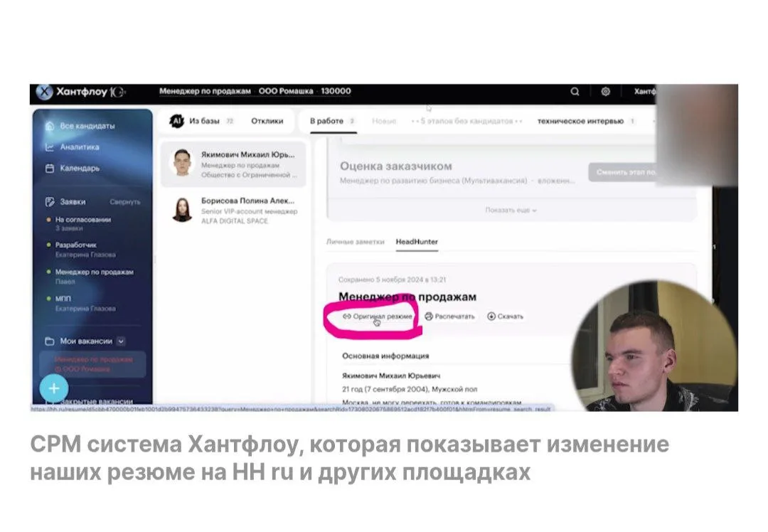Click the AI badge icon near Из базы
Image resolution: width=768 pixels, height=532 pixels.
(x=177, y=121)
